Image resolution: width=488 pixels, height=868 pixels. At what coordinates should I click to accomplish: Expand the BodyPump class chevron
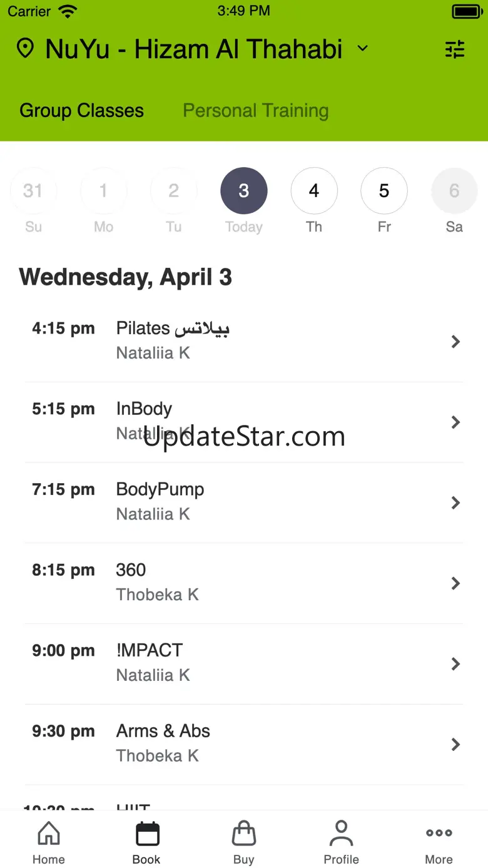point(455,503)
